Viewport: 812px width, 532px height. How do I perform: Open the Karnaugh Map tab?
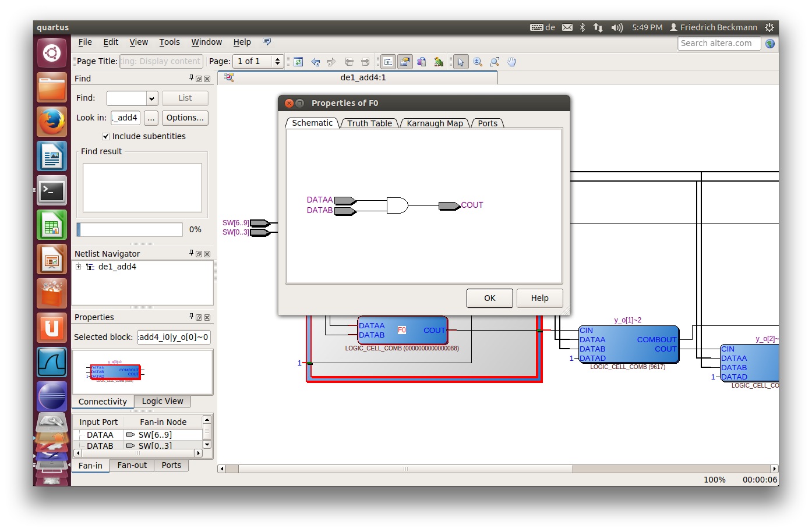(435, 123)
